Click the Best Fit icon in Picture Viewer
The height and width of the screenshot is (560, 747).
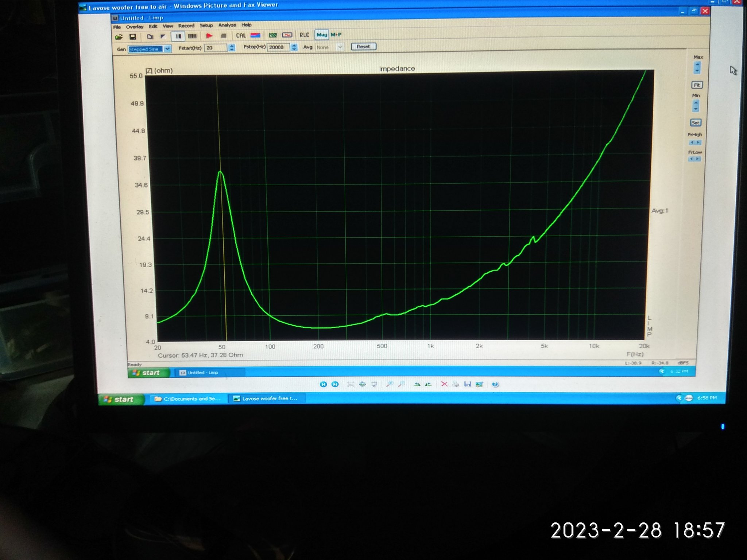[351, 384]
